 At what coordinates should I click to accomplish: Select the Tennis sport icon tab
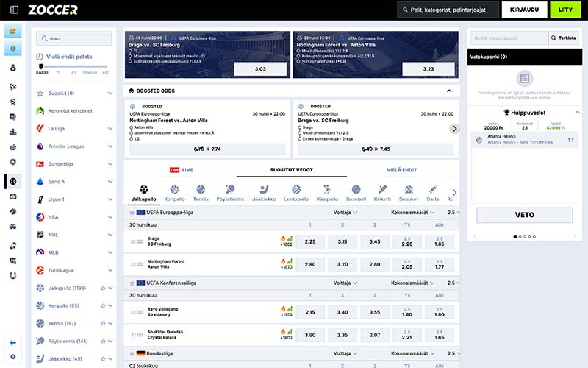click(201, 194)
